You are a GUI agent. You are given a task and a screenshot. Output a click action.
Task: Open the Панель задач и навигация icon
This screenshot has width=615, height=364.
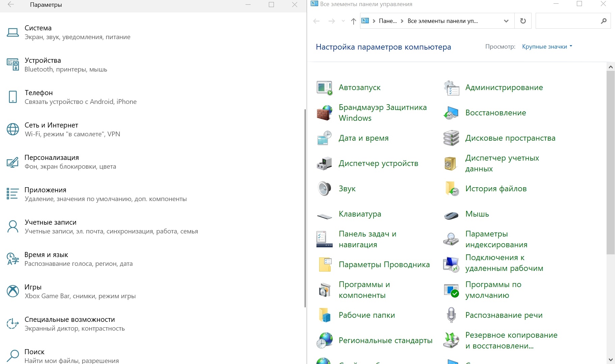tap(324, 239)
